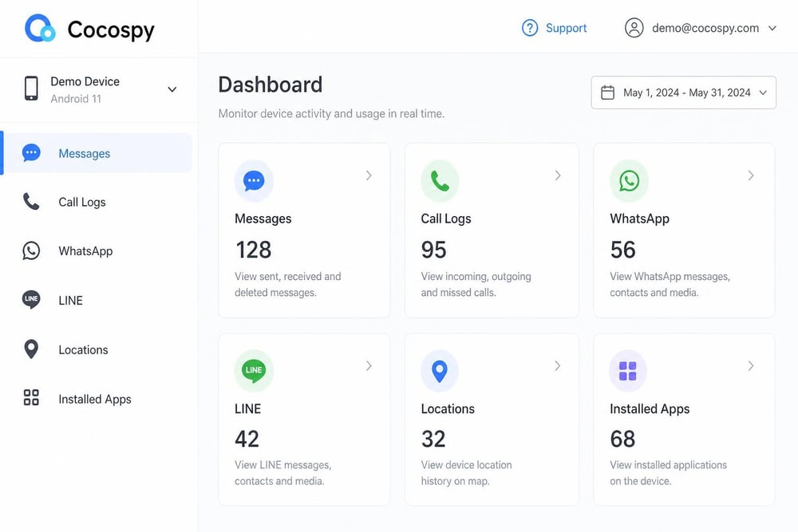Image resolution: width=798 pixels, height=532 pixels.
Task: Click the 95 call logs count
Action: (433, 250)
